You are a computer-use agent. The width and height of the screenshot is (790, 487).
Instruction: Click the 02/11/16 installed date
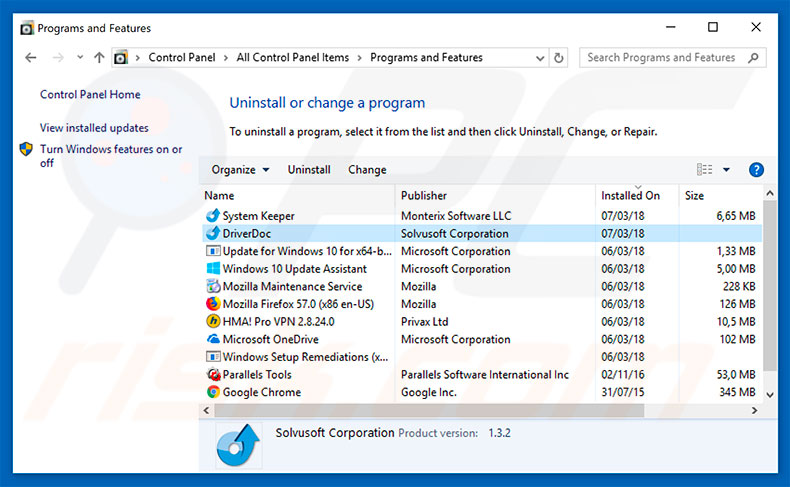coord(623,375)
